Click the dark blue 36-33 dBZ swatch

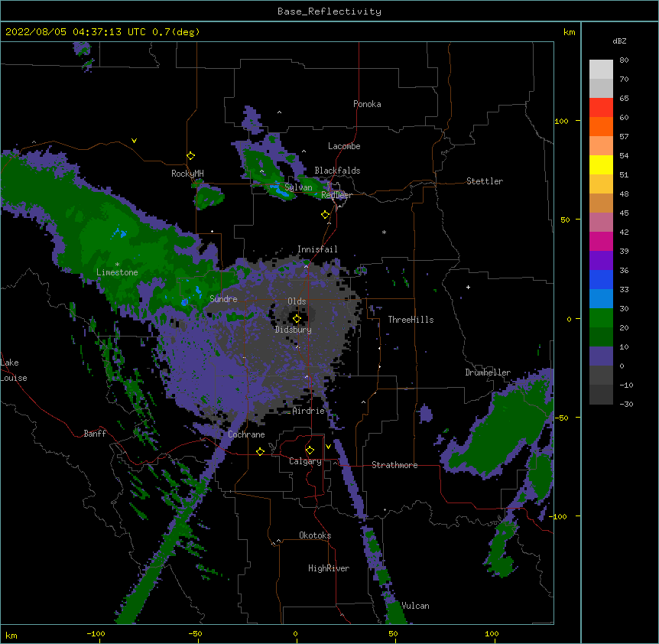tap(601, 279)
